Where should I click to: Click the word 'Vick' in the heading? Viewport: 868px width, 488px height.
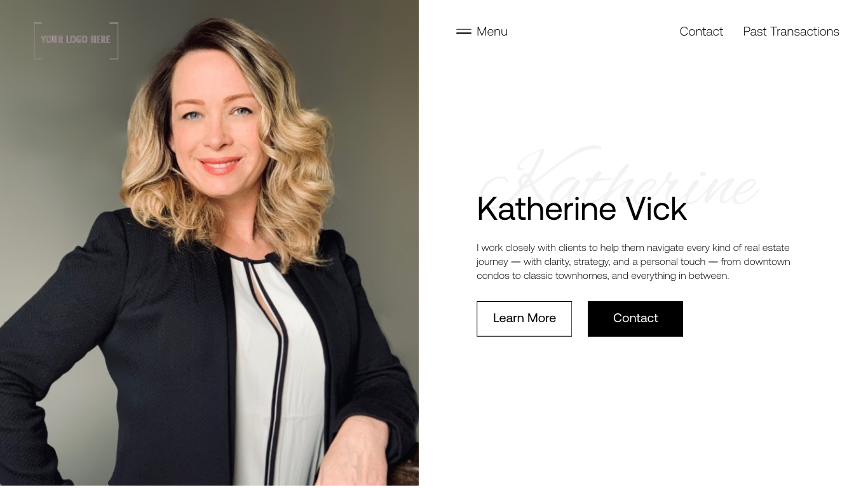pyautogui.click(x=656, y=208)
